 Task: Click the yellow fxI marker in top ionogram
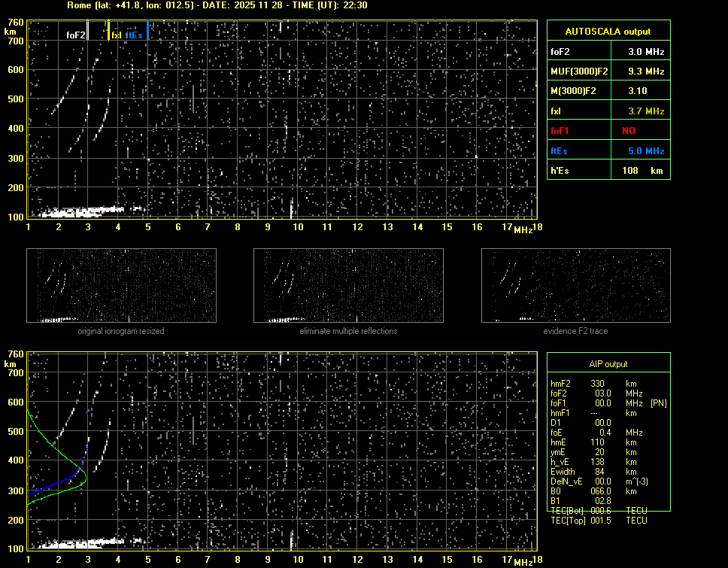(109, 30)
